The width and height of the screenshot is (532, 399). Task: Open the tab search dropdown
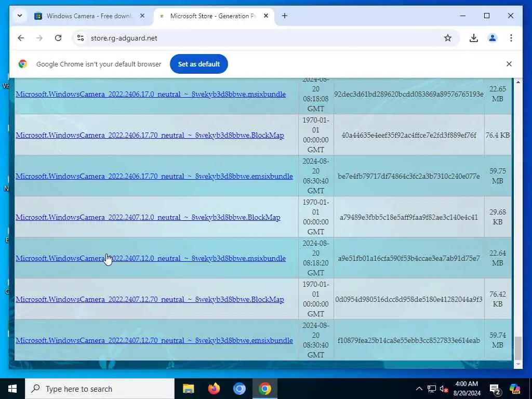(20, 16)
